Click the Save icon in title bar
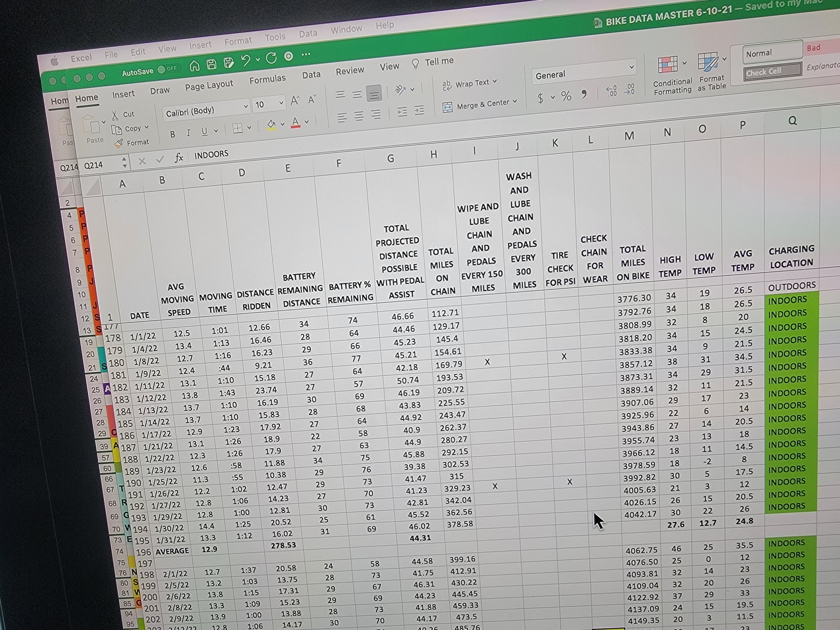 pyautogui.click(x=212, y=64)
